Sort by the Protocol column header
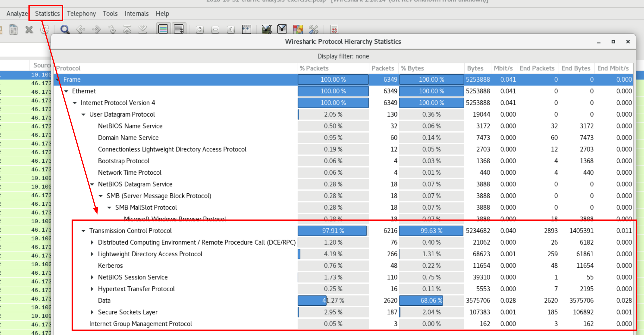Screen dimensions: 644x335 175,68
